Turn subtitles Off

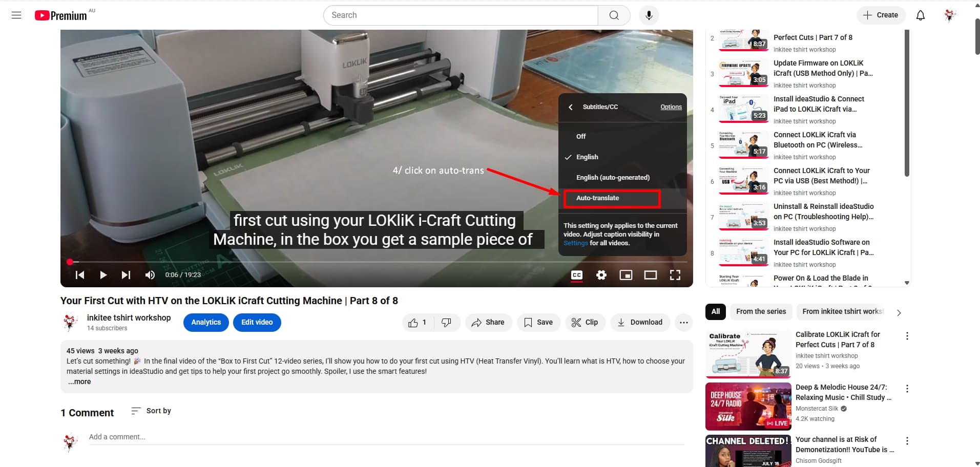[x=622, y=136]
